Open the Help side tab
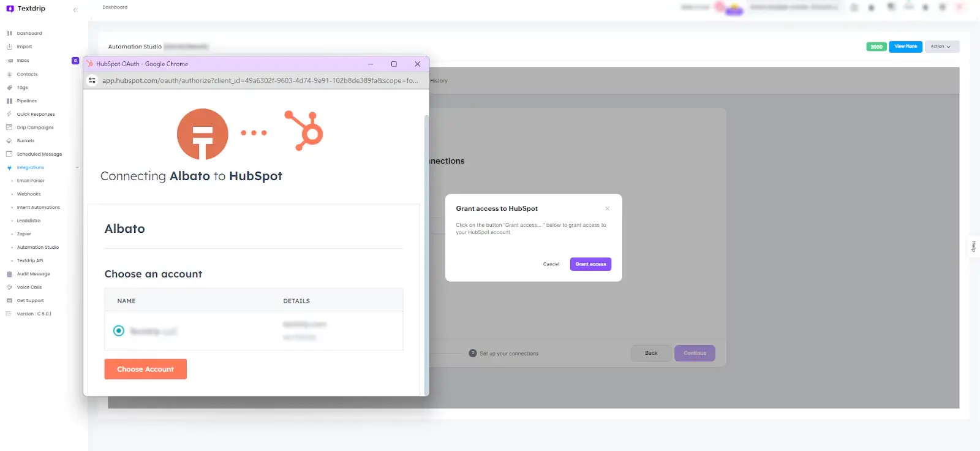Screen dimensions: 980x451 973,246
